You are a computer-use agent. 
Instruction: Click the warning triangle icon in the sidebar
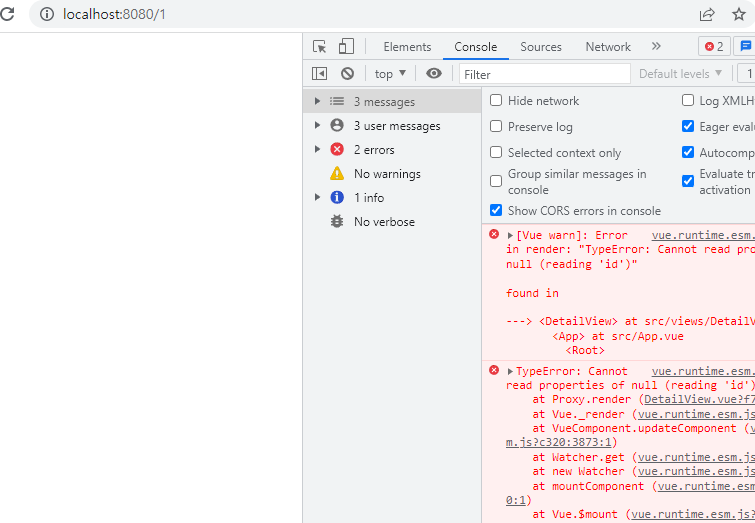click(x=337, y=173)
